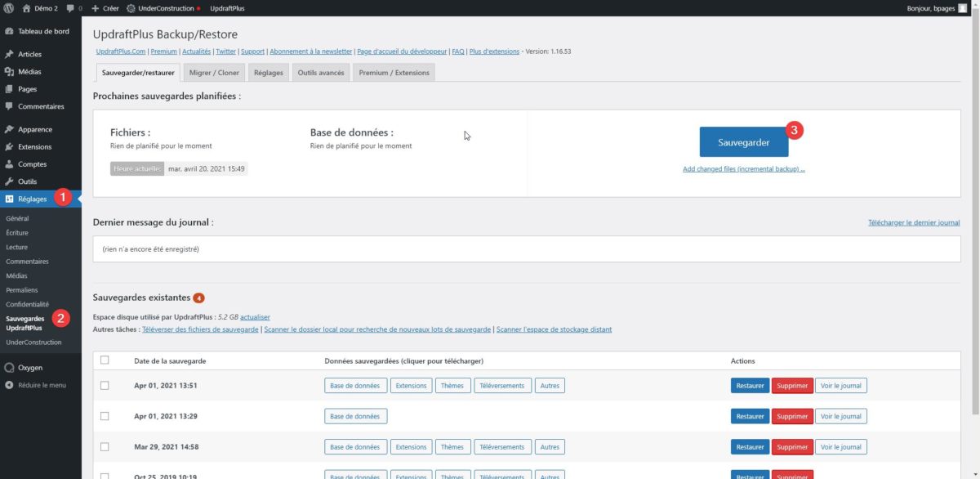Select Sauvegardes UpdraftPlus in the submenu

point(25,323)
